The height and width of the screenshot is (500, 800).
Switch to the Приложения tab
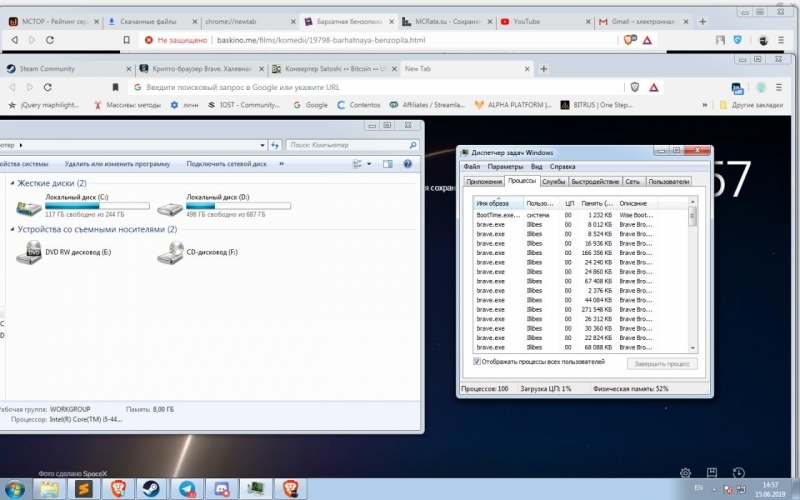[x=484, y=182]
